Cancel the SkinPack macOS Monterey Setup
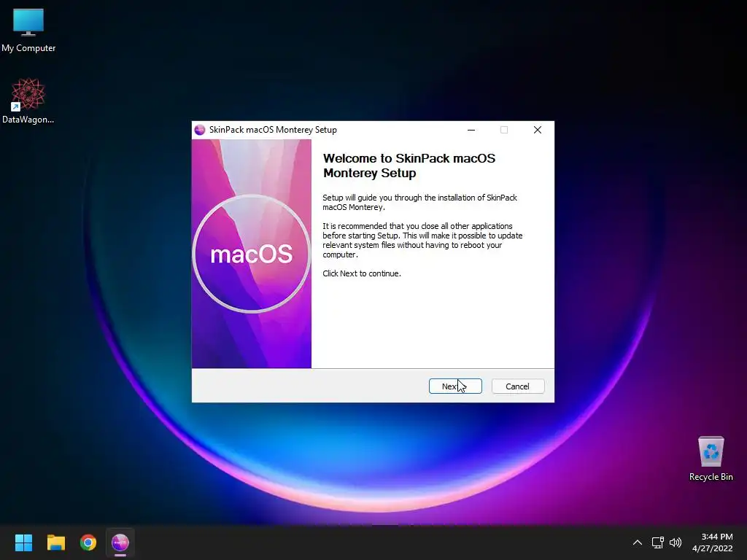Image resolution: width=747 pixels, height=560 pixels. 517,386
